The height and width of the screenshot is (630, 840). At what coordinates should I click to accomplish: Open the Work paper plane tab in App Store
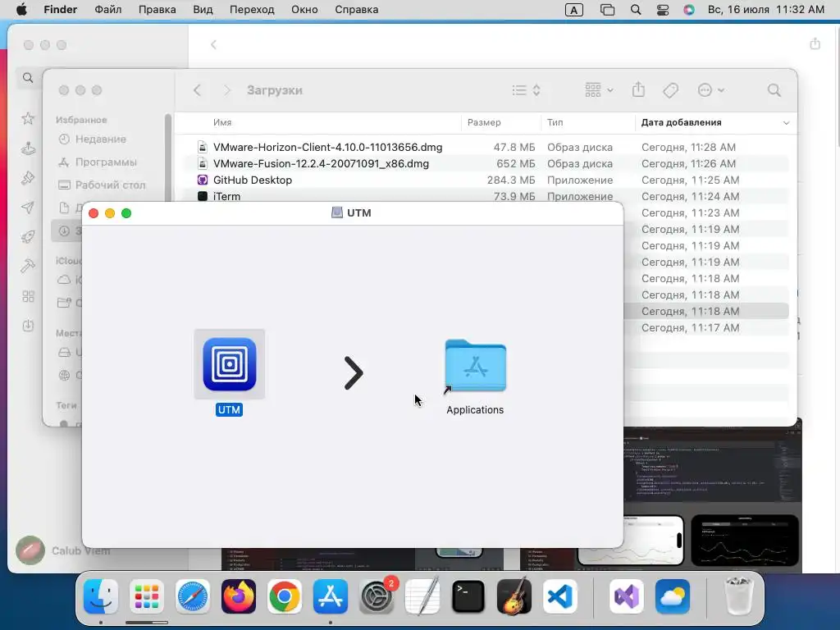tap(28, 208)
